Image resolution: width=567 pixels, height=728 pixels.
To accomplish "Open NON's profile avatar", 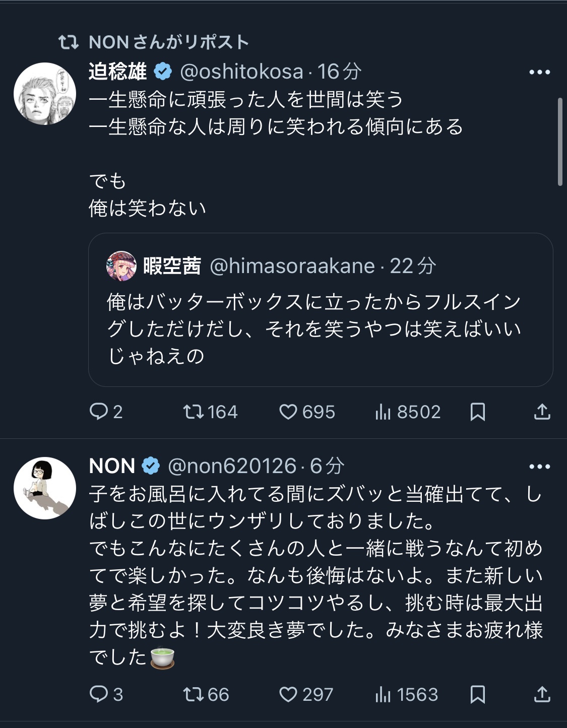I will (x=45, y=488).
